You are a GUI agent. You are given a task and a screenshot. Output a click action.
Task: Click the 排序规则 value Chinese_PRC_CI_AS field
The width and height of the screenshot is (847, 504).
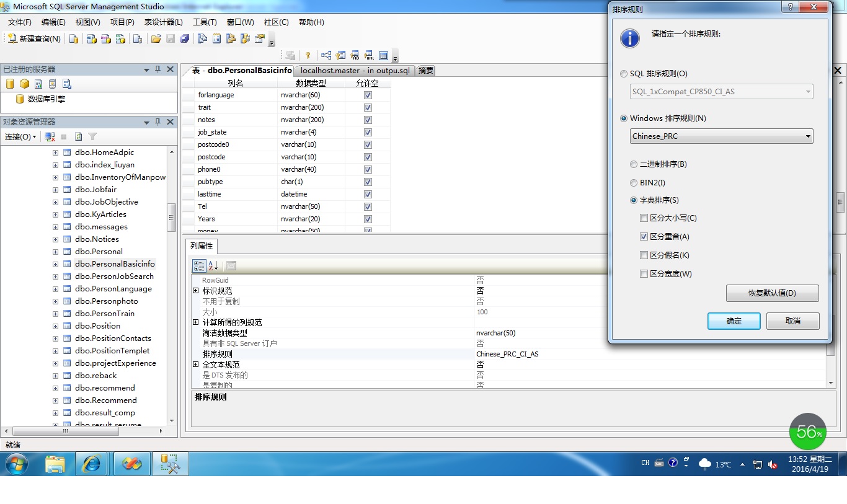[x=650, y=354]
